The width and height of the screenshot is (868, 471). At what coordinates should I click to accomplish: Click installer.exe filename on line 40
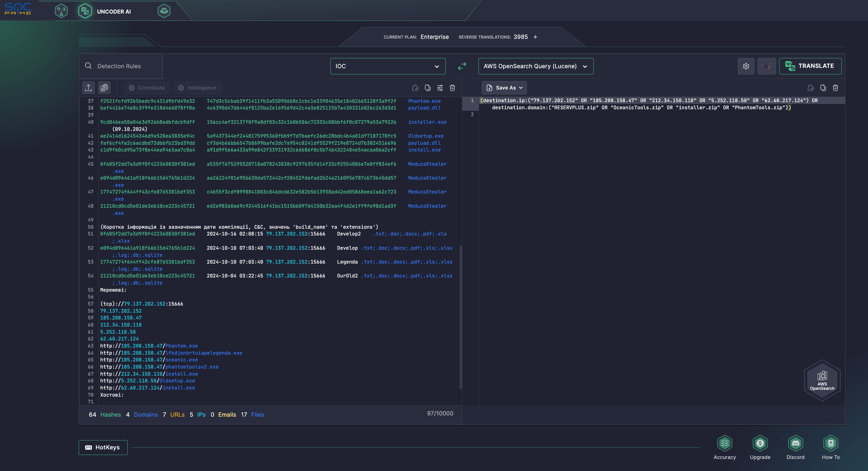point(427,122)
